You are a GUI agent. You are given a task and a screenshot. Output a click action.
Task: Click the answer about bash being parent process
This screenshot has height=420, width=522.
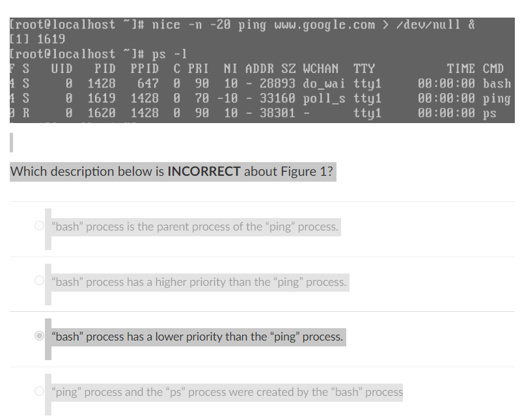[194, 227]
